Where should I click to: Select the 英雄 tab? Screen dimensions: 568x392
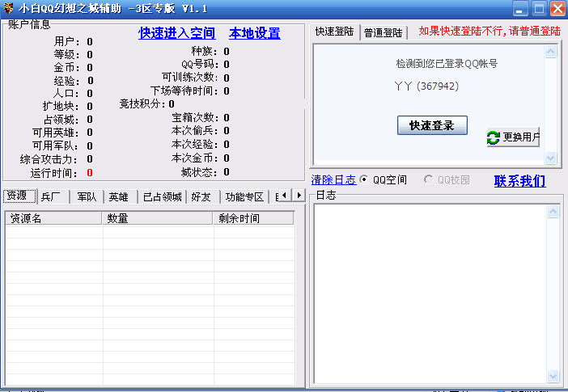(x=121, y=197)
